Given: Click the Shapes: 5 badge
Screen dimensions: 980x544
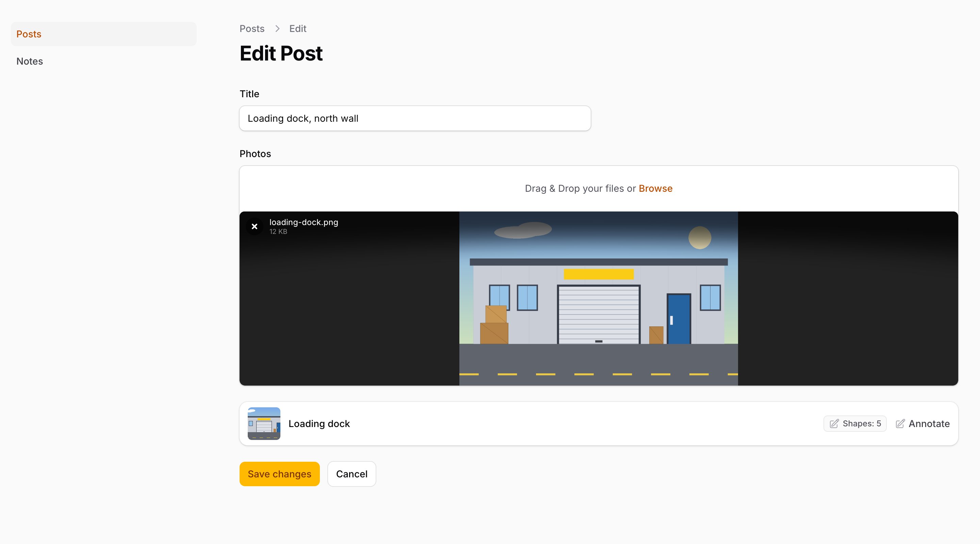Looking at the screenshot, I should point(855,424).
